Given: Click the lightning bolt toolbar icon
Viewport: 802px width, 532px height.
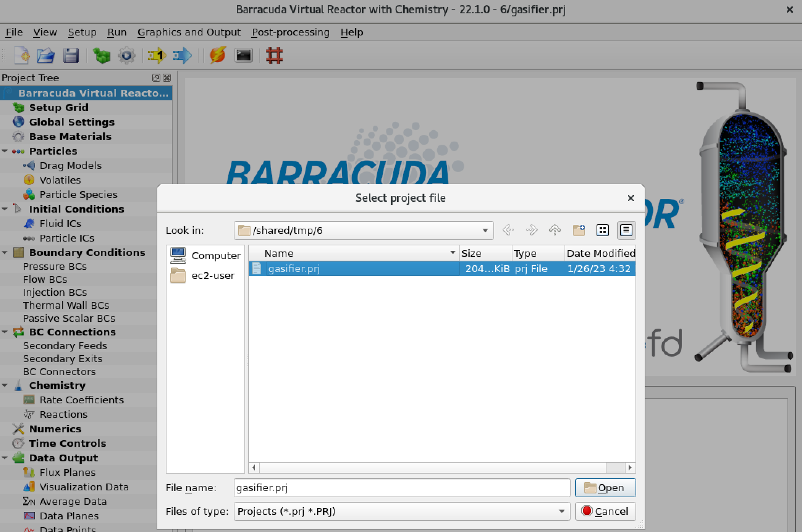Looking at the screenshot, I should click(x=218, y=56).
